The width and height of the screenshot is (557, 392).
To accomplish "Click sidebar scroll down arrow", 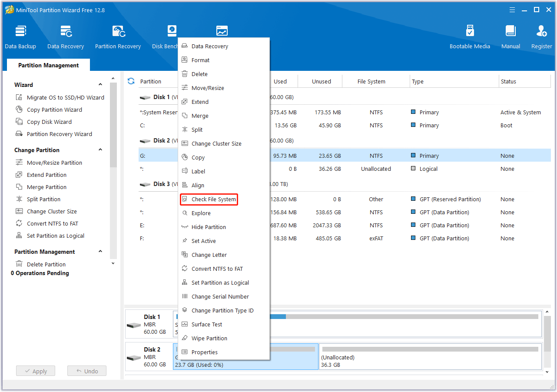I will click(x=113, y=263).
